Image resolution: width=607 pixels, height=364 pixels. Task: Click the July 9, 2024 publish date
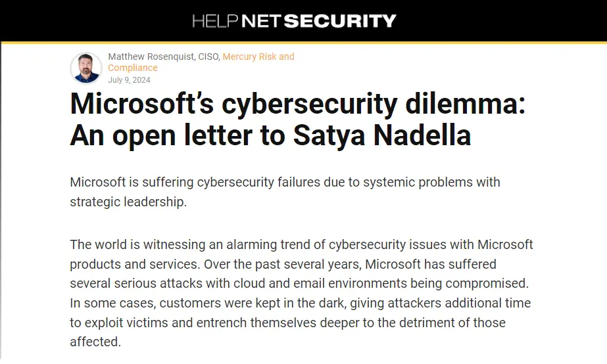129,80
